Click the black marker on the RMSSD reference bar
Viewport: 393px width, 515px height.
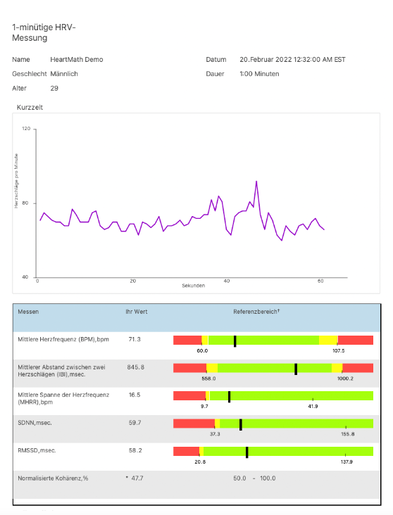(247, 452)
